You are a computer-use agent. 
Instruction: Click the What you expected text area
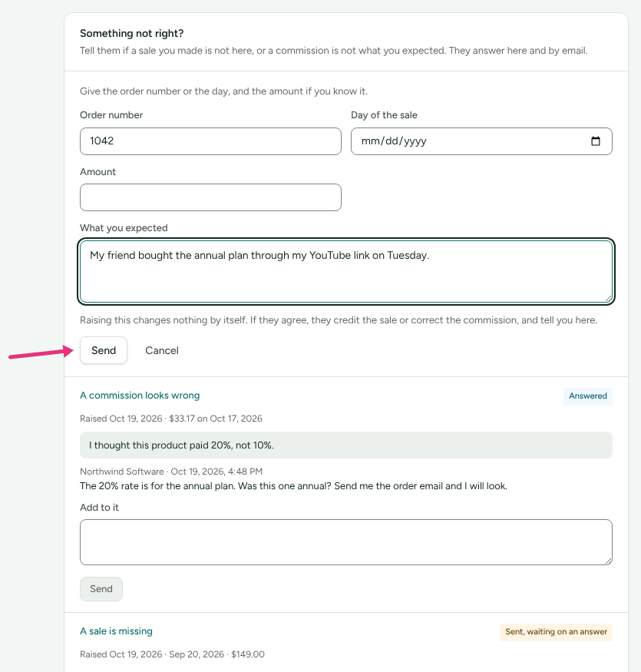(x=346, y=272)
